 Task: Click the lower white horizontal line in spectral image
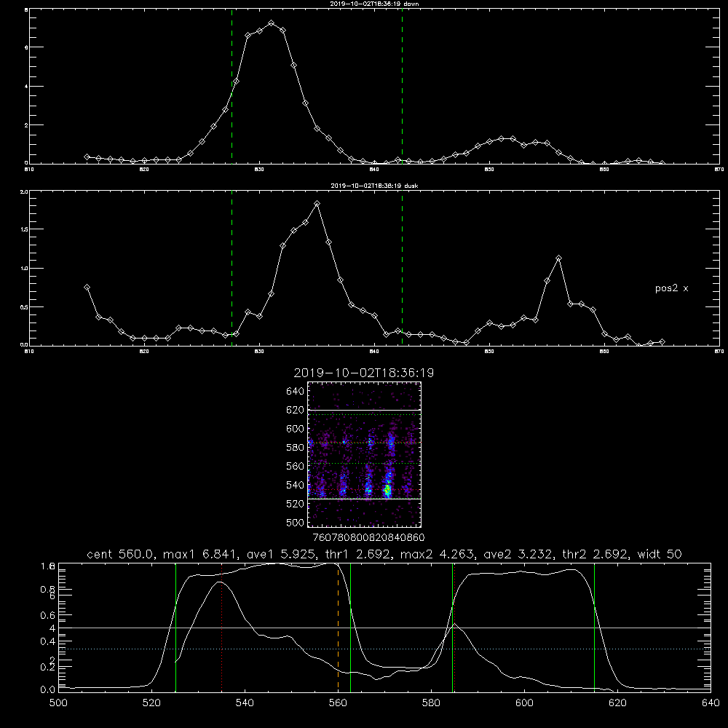(x=364, y=499)
